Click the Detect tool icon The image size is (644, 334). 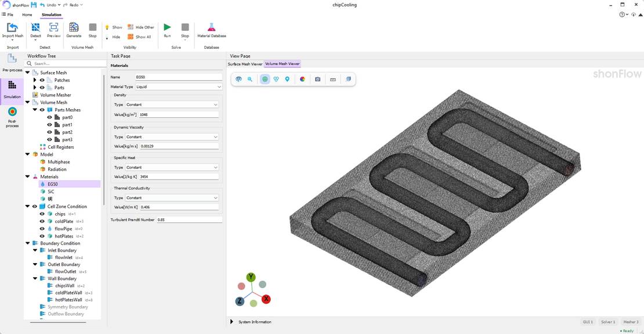(x=36, y=27)
